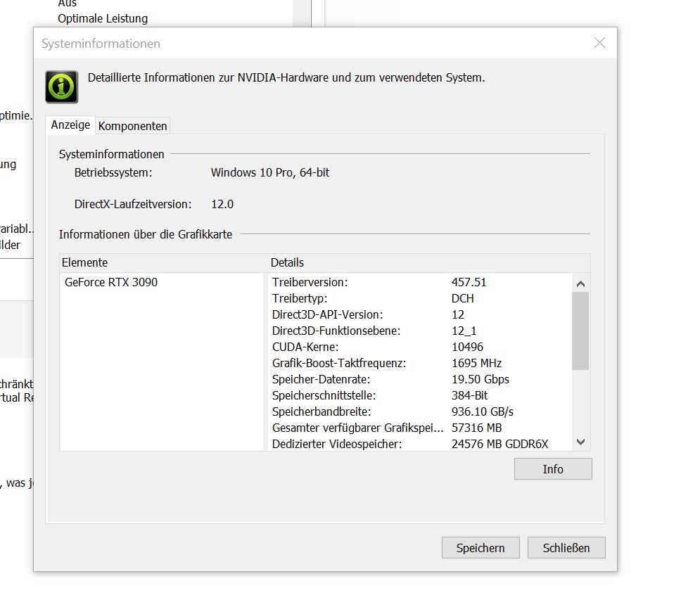The image size is (700, 607).
Task: Click the Grafik-Boost-Taktfrequenz value 1695 MHz
Action: pyautogui.click(x=477, y=363)
